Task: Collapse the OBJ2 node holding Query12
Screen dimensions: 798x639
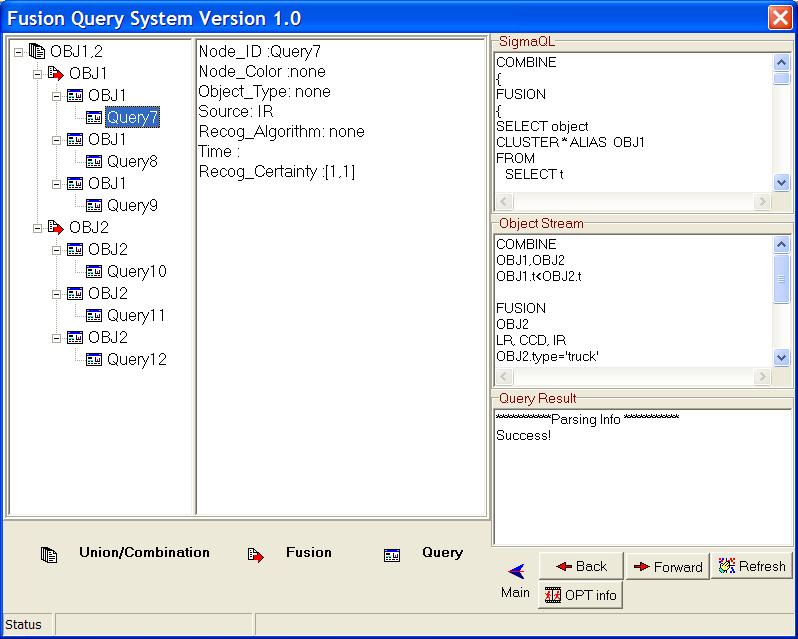Action: coord(56,338)
